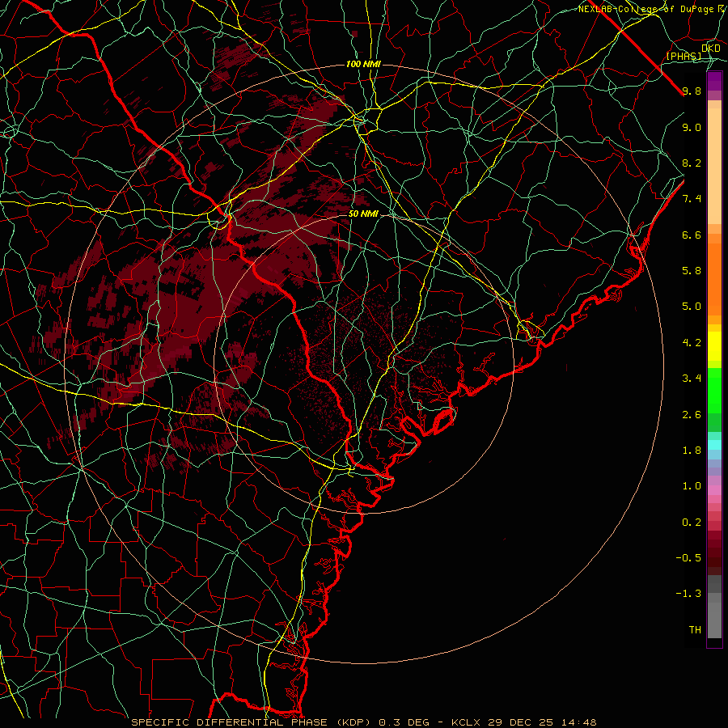Click the "4.2" scale label
Image resolution: width=728 pixels, height=728 pixels.
tap(692, 343)
